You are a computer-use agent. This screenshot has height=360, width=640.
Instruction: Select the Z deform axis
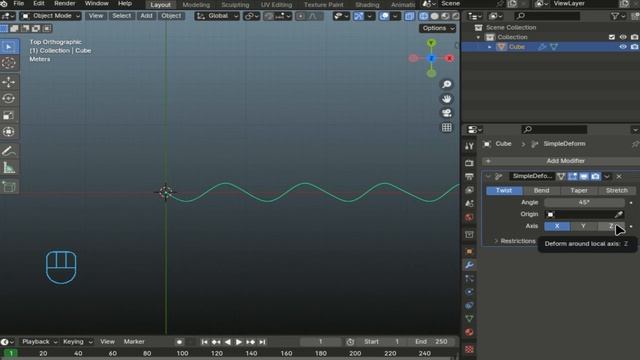(611, 226)
